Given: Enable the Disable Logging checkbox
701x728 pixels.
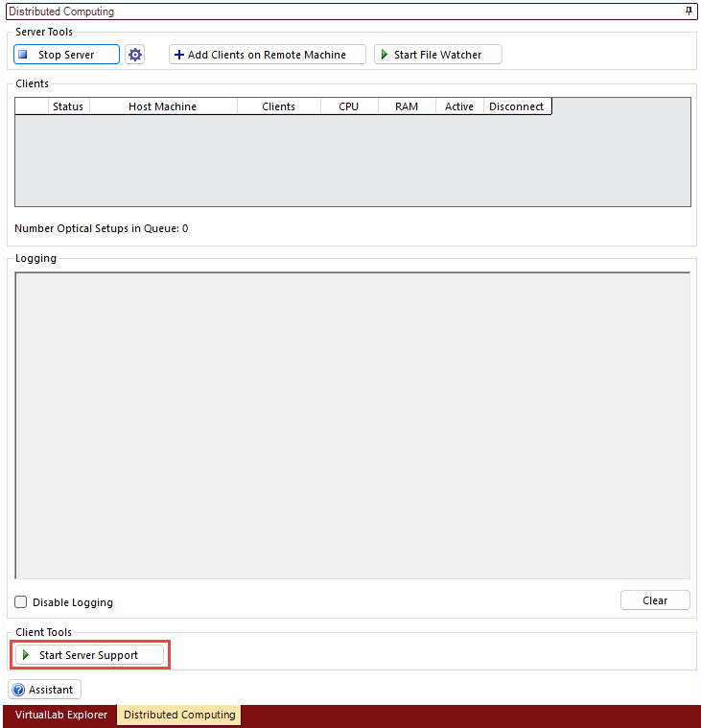Looking at the screenshot, I should click(21, 602).
